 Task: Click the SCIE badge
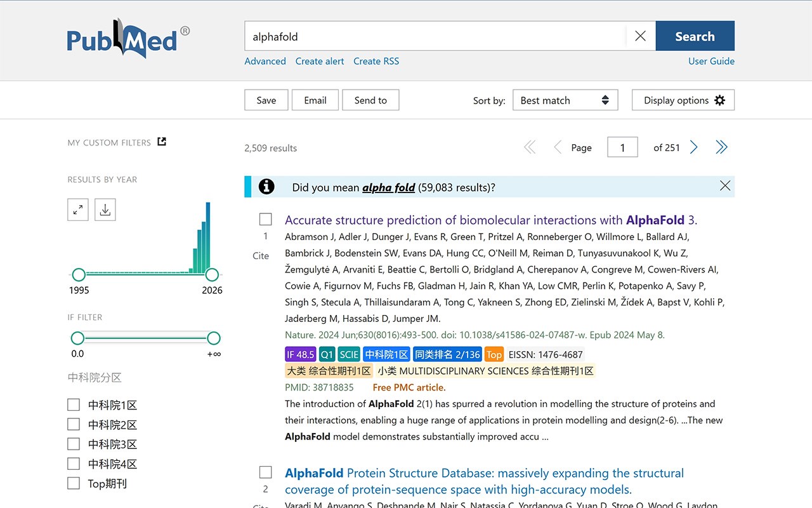349,354
